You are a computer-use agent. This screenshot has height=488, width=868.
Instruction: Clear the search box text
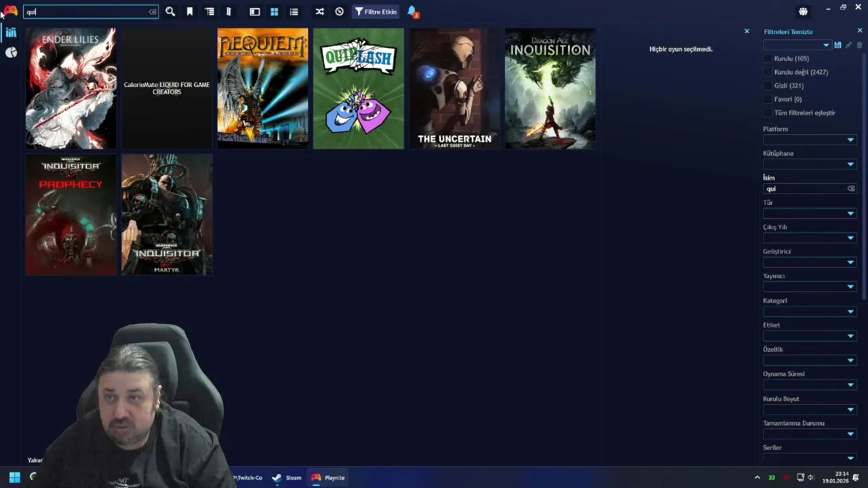(153, 12)
